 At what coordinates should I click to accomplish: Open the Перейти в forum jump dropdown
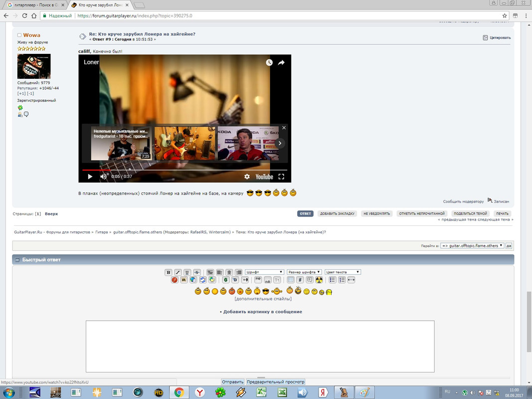point(472,246)
